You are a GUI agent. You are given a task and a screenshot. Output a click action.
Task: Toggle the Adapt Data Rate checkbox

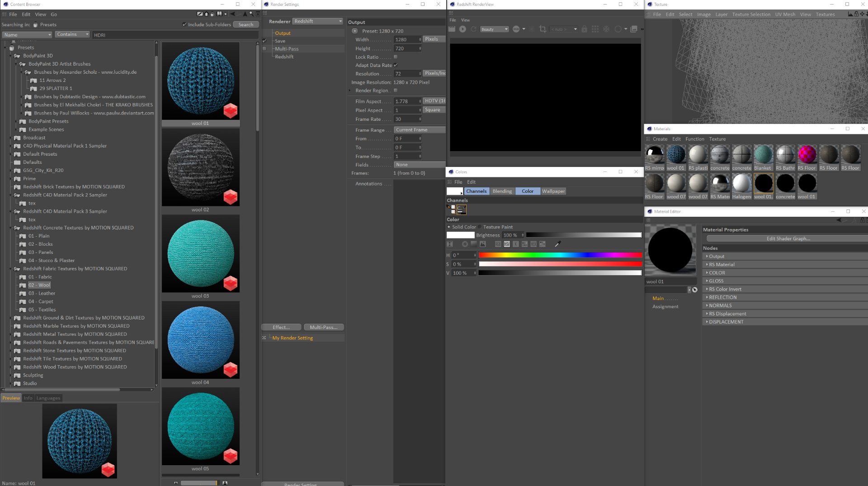point(396,65)
